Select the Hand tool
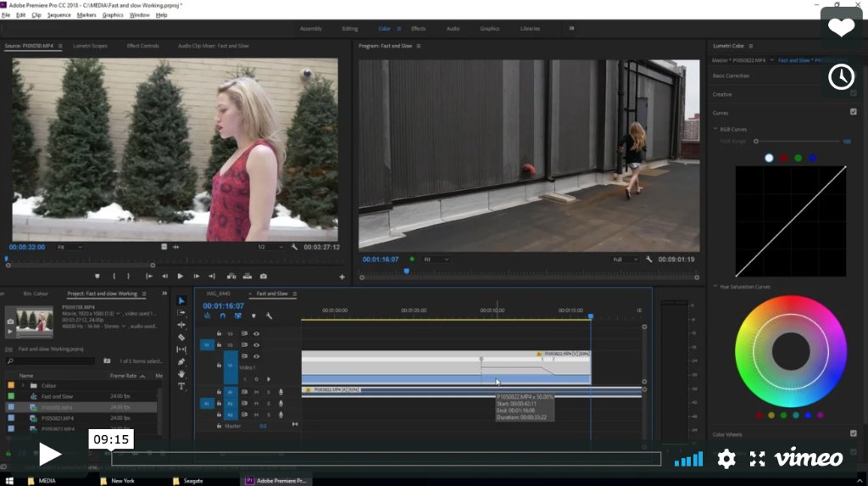This screenshot has height=486, width=868. [x=181, y=374]
